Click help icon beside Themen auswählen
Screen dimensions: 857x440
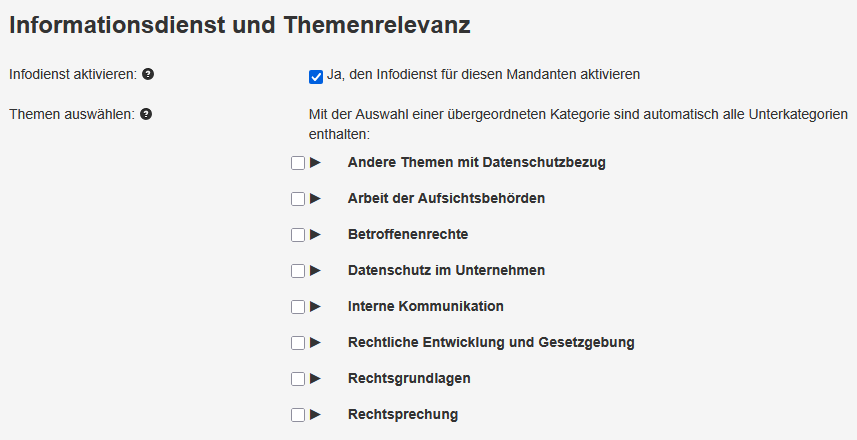click(146, 114)
